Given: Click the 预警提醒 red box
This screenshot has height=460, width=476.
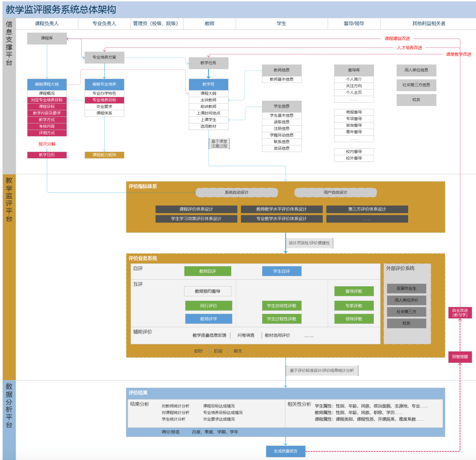Looking at the screenshot, I should pos(460,357).
